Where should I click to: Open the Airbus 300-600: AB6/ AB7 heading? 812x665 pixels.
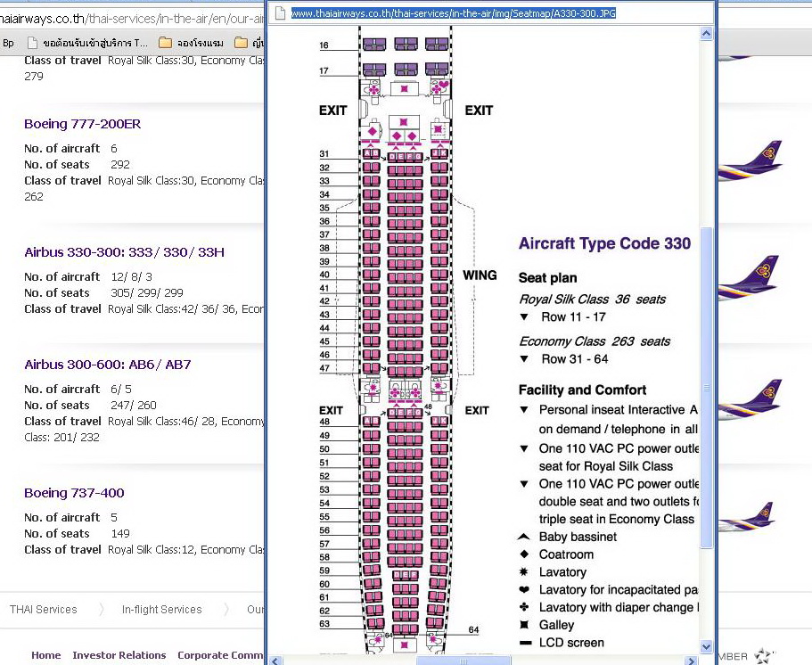click(107, 365)
